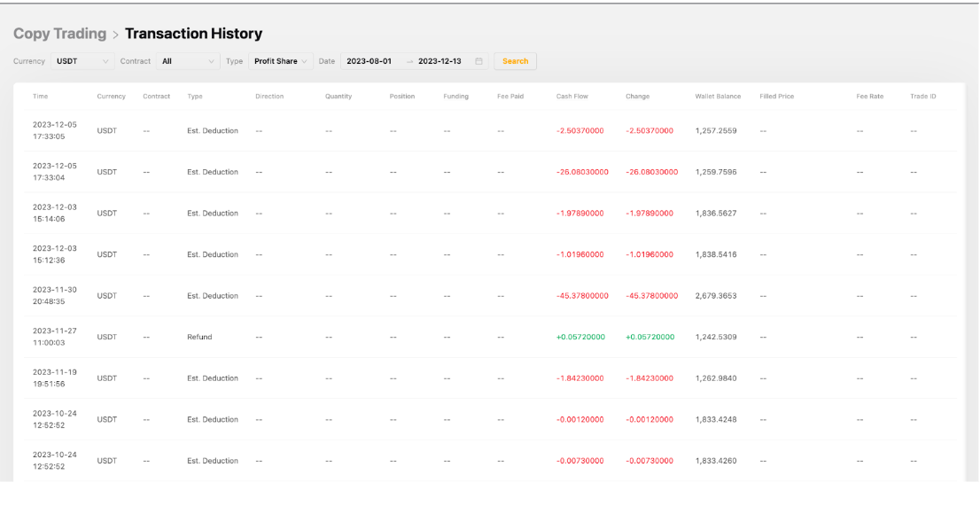Click the Trade ID column header
This screenshot has height=506, width=980.
922,96
